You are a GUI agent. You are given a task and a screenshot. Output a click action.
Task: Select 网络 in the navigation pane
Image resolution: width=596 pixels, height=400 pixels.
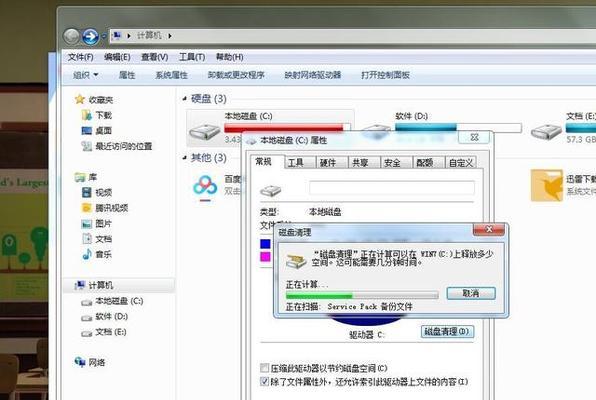[x=90, y=362]
